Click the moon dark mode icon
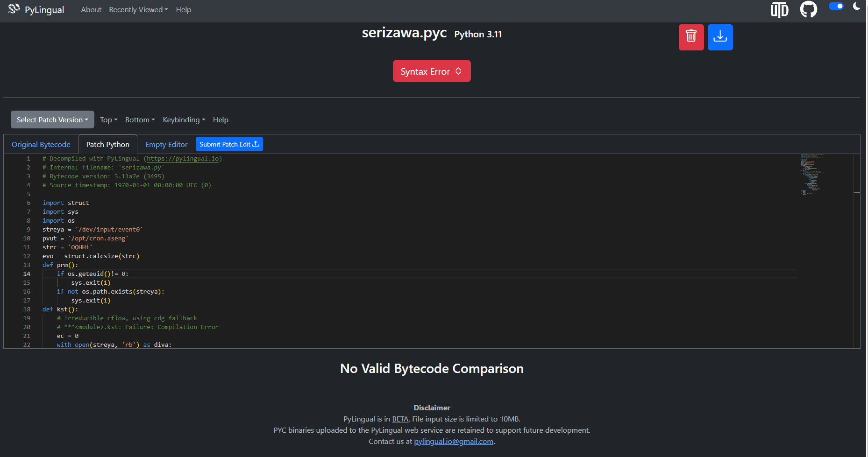This screenshot has height=457, width=868. point(856,6)
